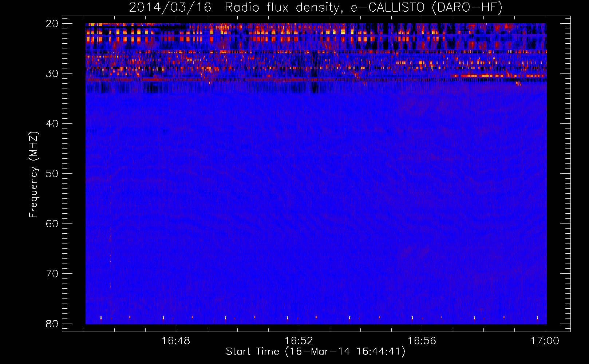The image size is (589, 364).
Task: Click the 'Start Time (16-Mar-14 16:44:41)' label
Action: (x=316, y=352)
